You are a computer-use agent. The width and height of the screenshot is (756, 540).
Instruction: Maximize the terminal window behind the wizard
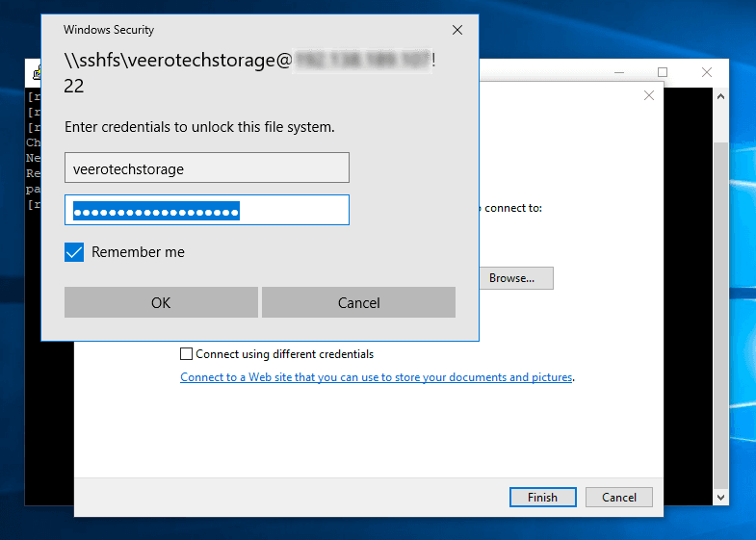pos(663,72)
